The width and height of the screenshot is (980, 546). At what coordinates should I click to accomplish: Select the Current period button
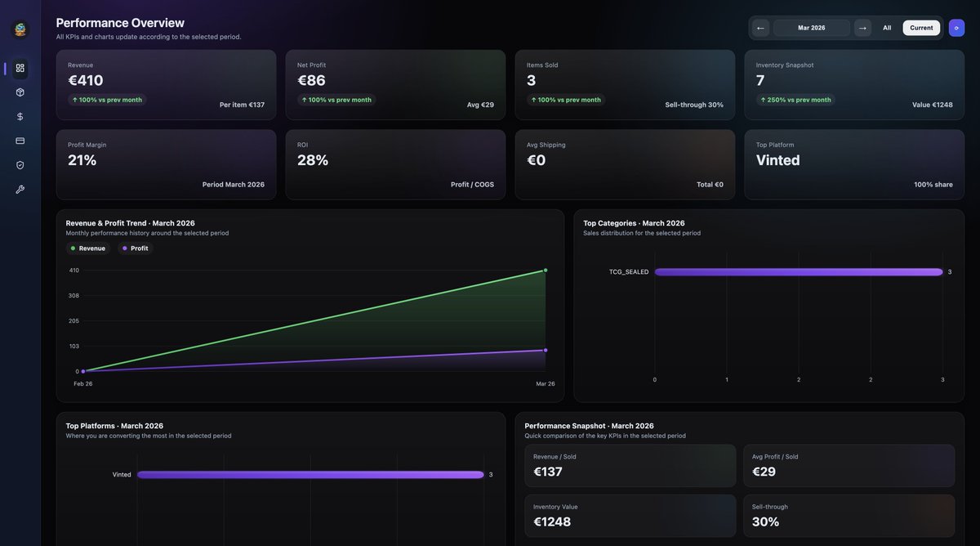click(921, 28)
